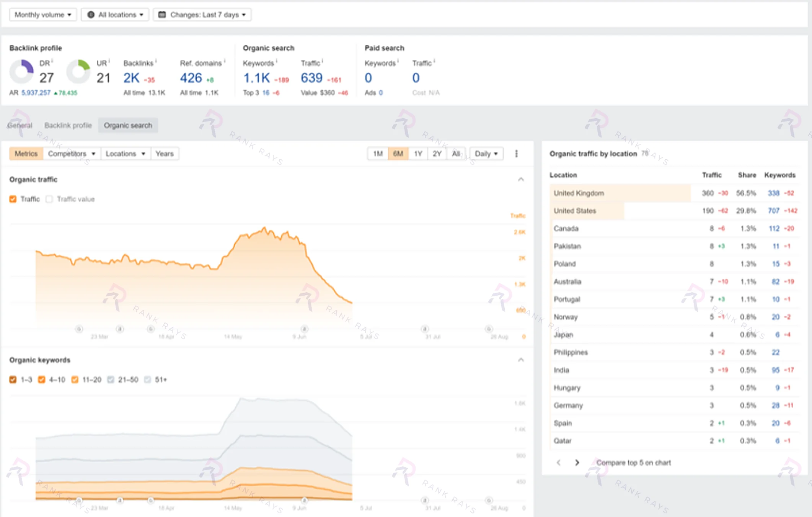The width and height of the screenshot is (812, 517).
Task: Click the DR donut chart
Action: (x=21, y=72)
